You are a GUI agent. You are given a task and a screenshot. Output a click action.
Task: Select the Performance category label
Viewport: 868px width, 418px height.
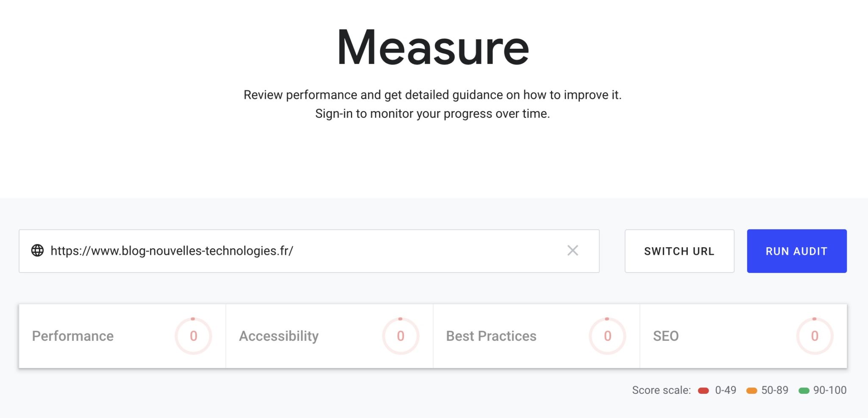[x=73, y=336]
